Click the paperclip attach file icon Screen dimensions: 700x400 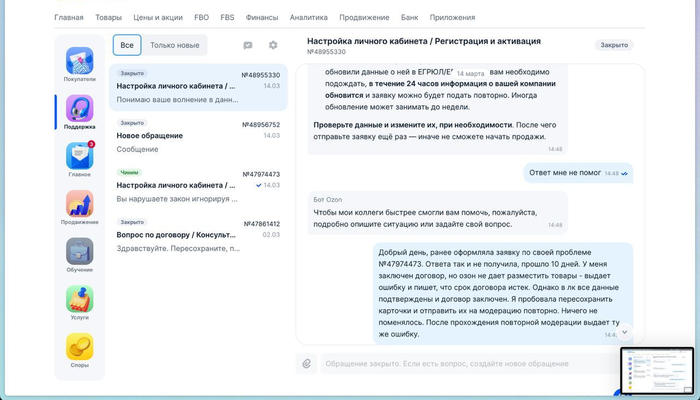307,362
